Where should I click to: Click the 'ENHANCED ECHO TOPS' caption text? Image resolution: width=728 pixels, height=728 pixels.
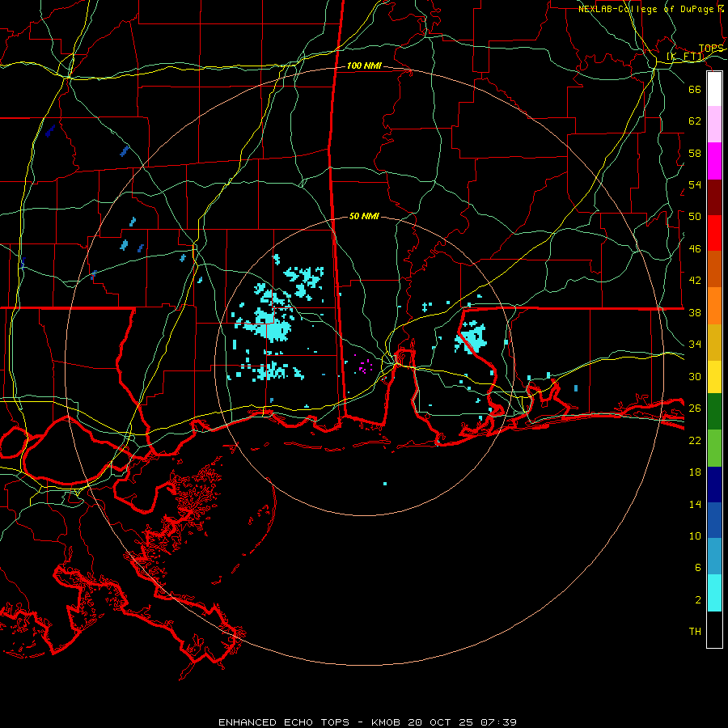(284, 722)
